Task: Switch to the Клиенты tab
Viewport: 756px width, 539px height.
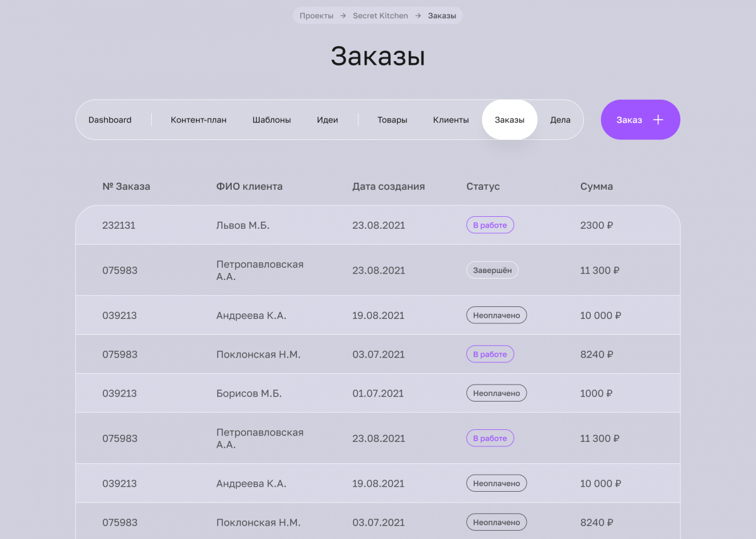Action: [x=450, y=120]
